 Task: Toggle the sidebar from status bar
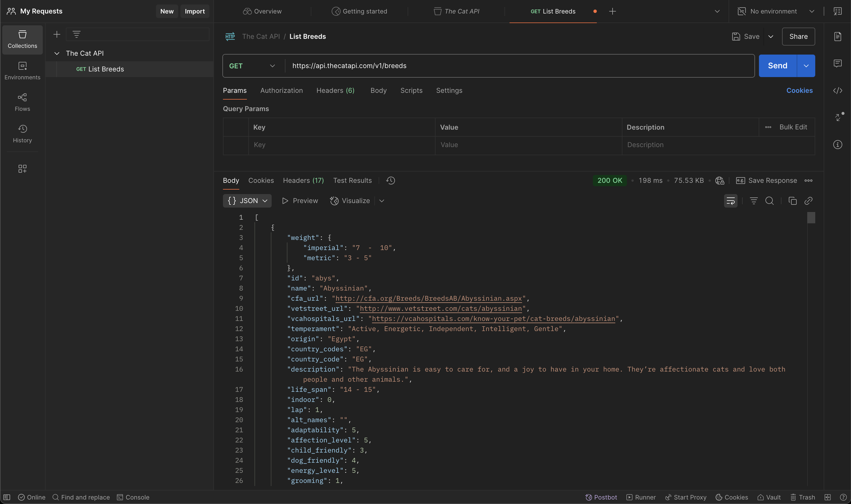click(x=7, y=497)
